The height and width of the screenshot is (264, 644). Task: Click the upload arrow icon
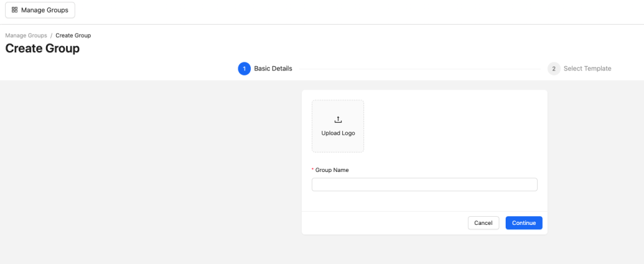click(338, 120)
